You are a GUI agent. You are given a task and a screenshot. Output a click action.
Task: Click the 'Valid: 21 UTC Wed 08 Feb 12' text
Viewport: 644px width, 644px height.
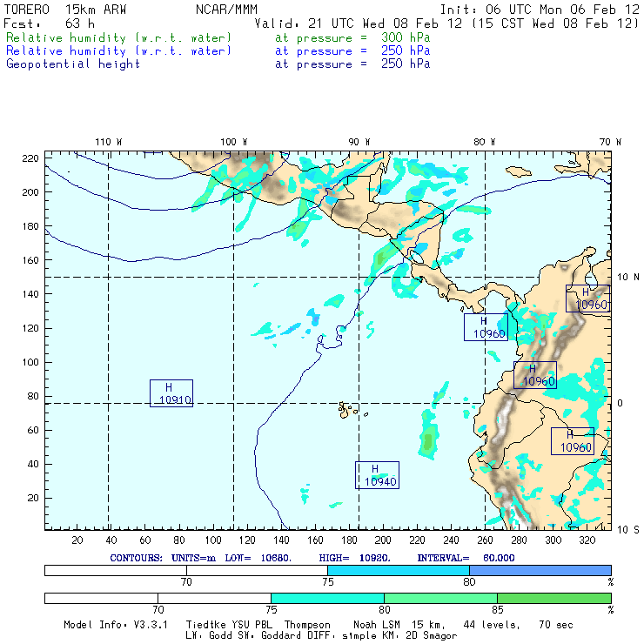point(359,23)
